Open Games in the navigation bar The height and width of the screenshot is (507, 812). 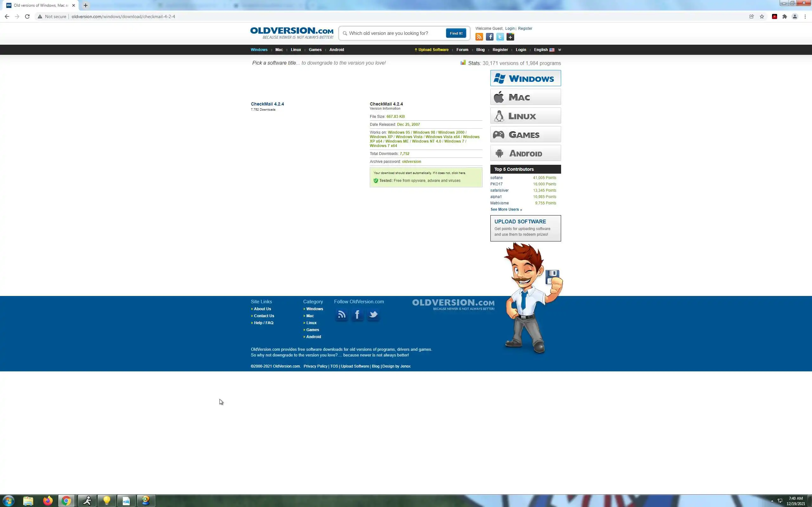(315, 50)
